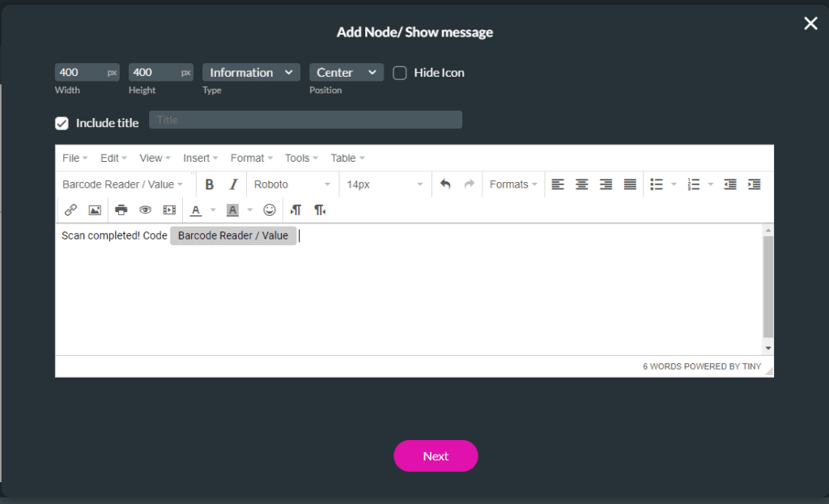The width and height of the screenshot is (829, 504).
Task: Insert a link using chain icon
Action: [70, 210]
